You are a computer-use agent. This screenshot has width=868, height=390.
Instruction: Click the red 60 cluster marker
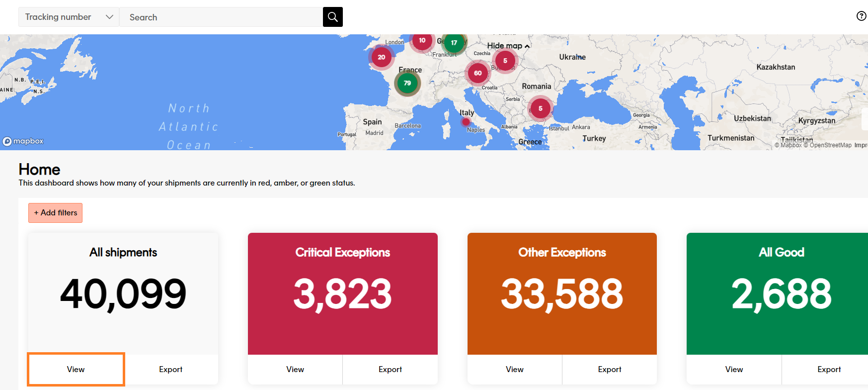tap(477, 73)
